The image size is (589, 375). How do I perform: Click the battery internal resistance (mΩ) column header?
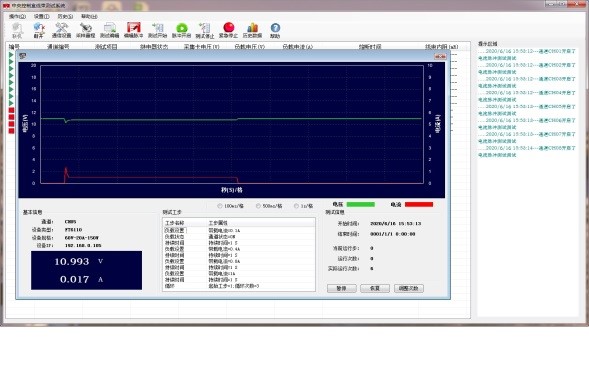tap(441, 47)
